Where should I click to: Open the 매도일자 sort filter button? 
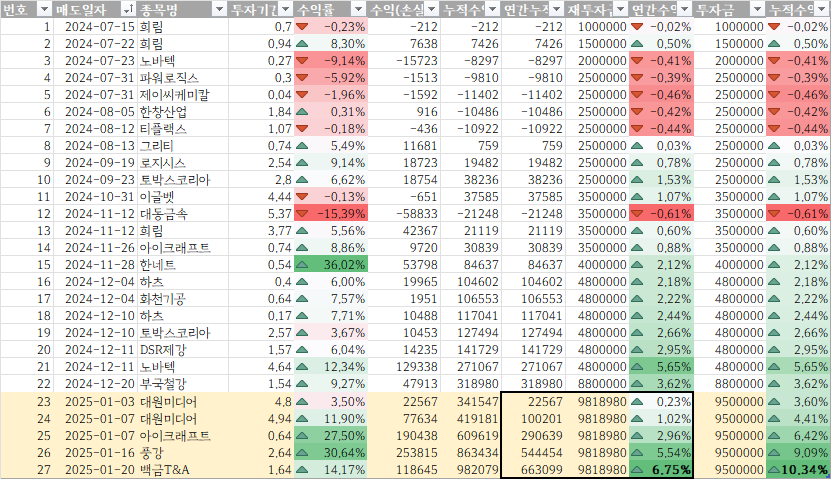coord(128,9)
